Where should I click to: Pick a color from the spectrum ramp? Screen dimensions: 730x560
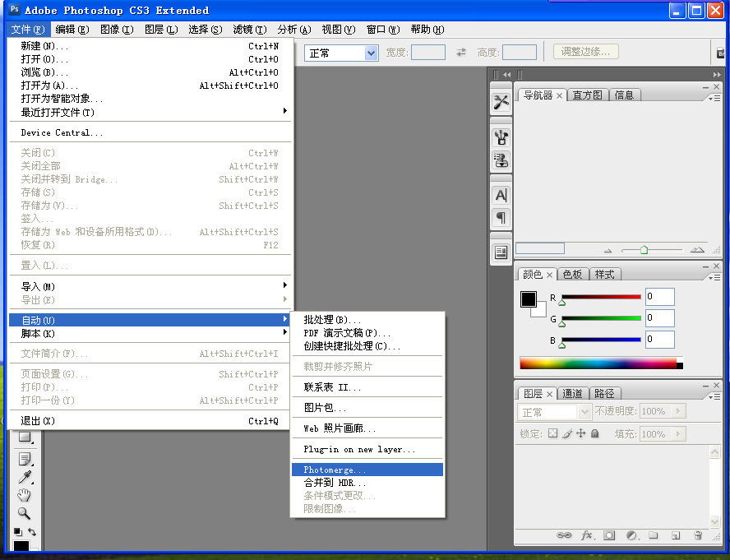pos(601,363)
